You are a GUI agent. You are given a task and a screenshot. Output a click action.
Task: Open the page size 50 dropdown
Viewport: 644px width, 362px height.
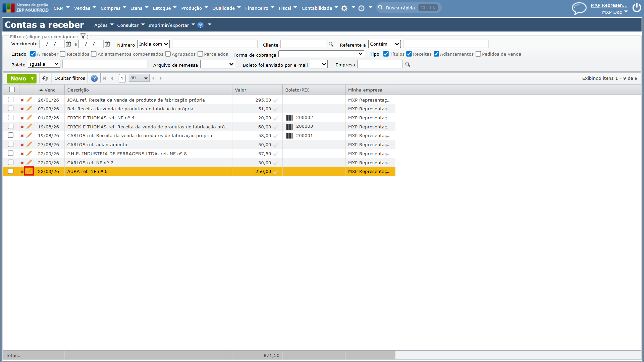click(139, 78)
